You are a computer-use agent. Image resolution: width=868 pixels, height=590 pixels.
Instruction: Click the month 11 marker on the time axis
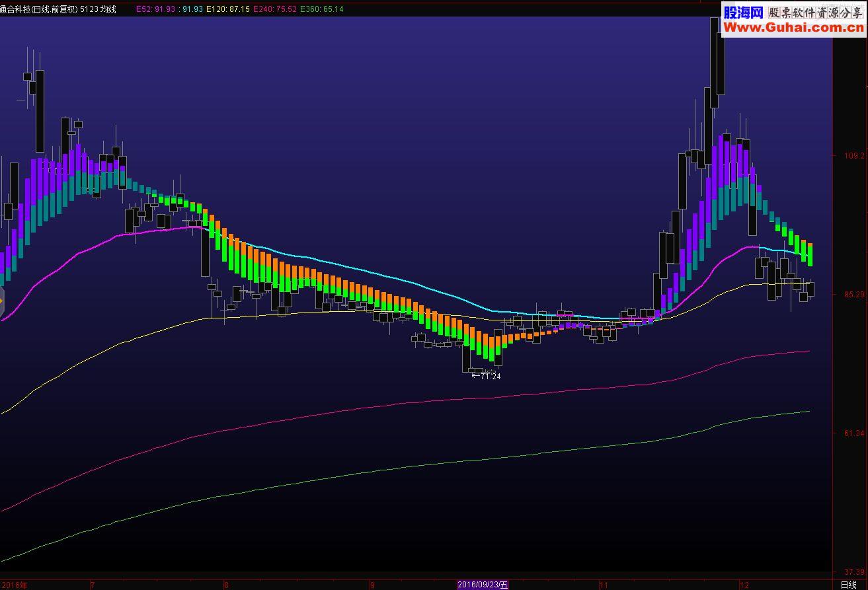[x=603, y=585]
